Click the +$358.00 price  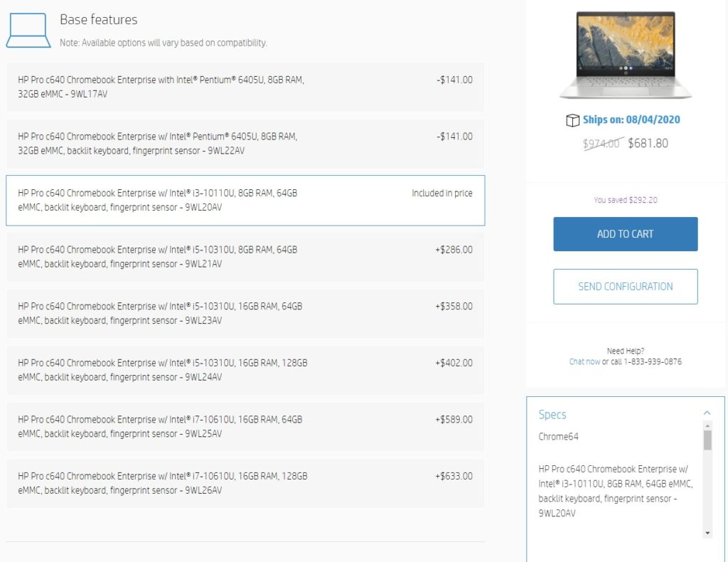pos(454,307)
